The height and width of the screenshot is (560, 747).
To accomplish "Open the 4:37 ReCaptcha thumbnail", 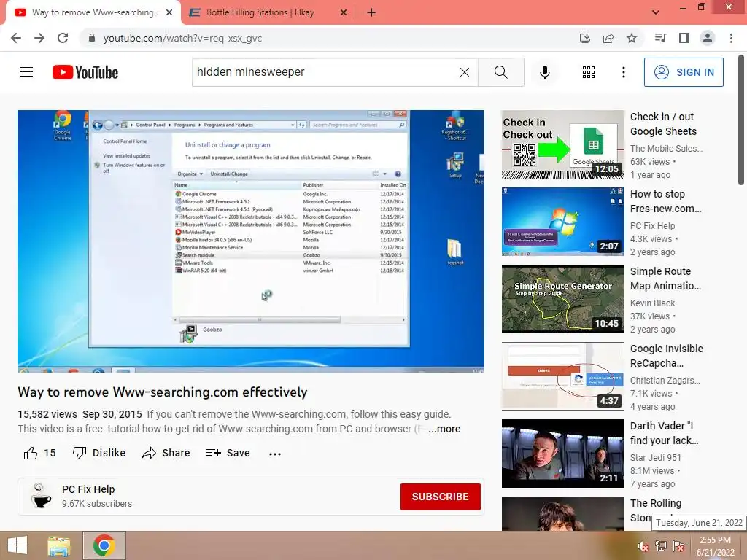I will click(562, 376).
